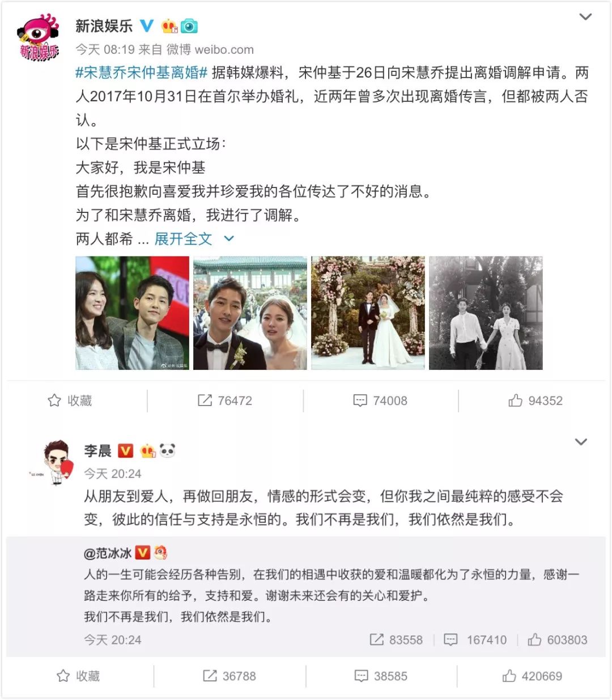This screenshot has width=612, height=700.
Task: Open the @范冰冰 mention link
Action: coord(108,553)
